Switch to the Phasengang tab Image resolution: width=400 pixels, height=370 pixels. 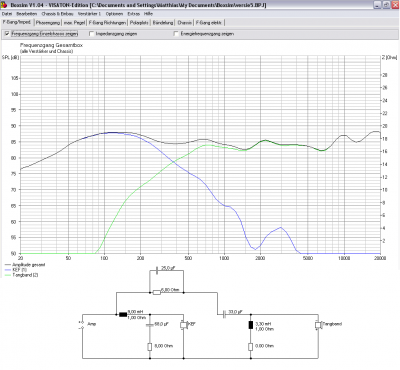point(48,23)
